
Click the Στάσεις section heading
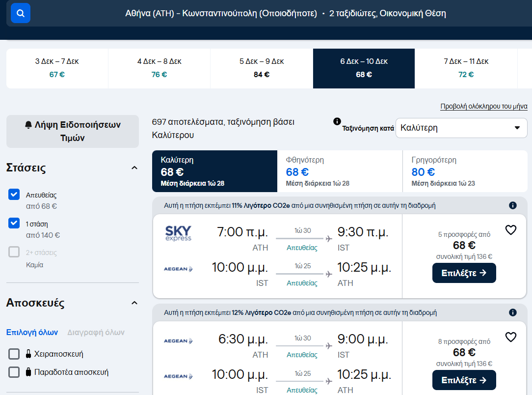click(x=26, y=168)
